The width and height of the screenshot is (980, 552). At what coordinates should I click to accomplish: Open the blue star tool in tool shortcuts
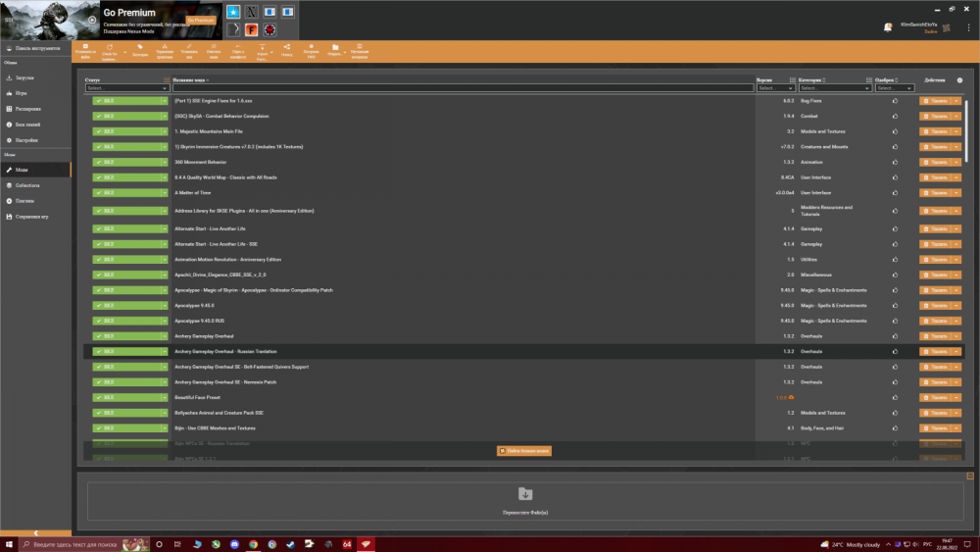pos(233,12)
